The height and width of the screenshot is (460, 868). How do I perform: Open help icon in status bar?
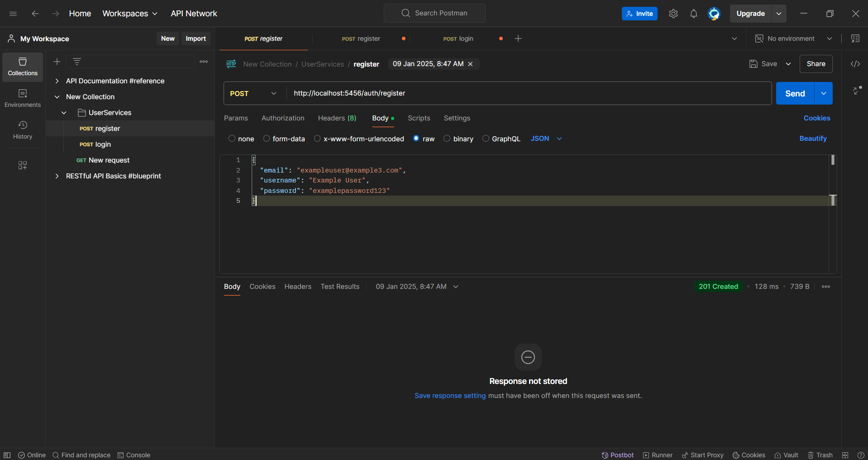[x=861, y=455]
